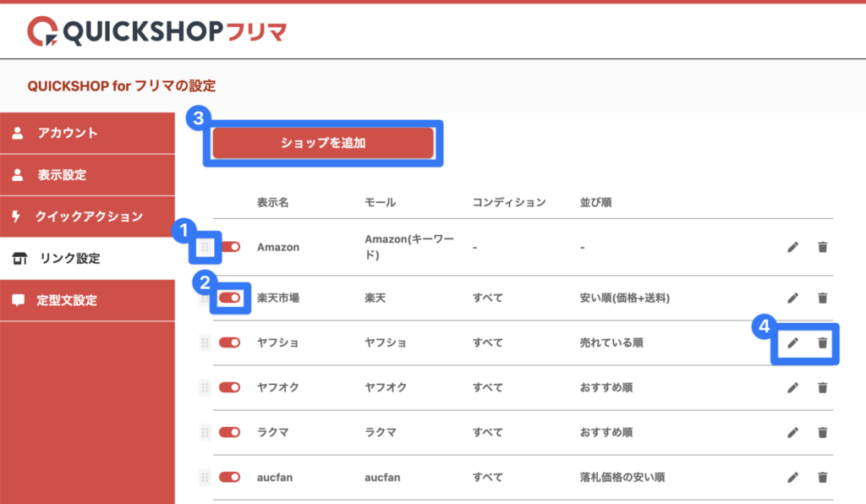Viewport: 866px width, 504px height.
Task: Go to 表示設定 in the sidebar
Action: [87, 175]
